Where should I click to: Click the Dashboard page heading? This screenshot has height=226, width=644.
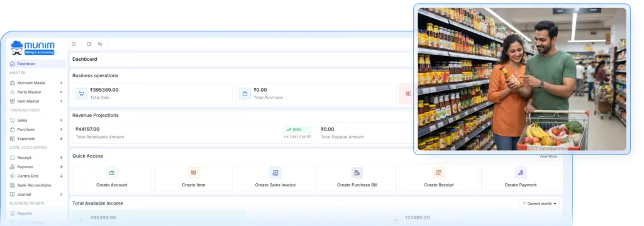point(85,59)
